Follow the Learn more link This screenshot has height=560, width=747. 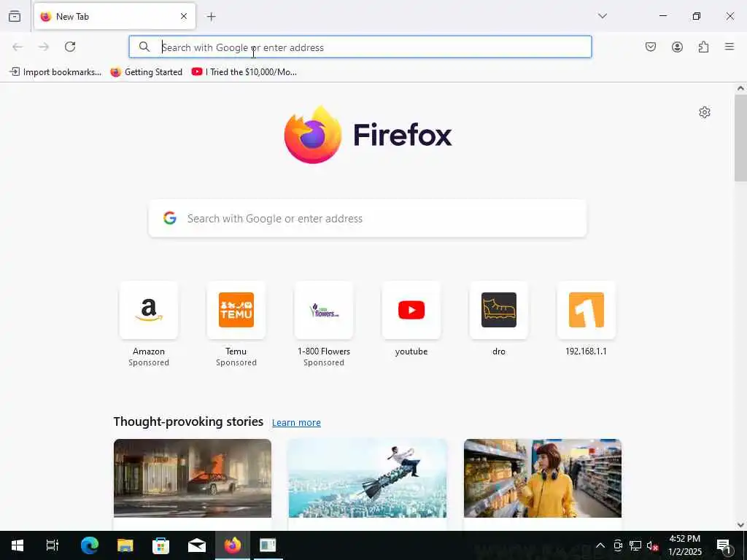[296, 423]
